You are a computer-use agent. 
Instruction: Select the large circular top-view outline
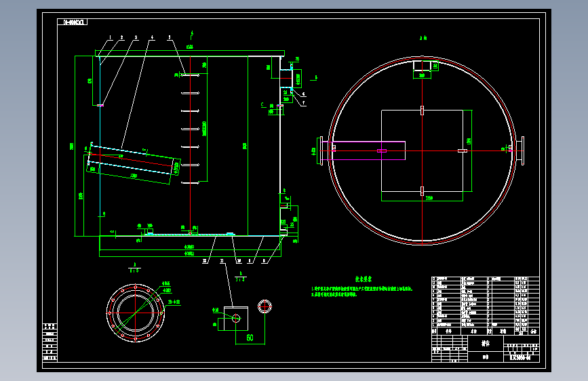[x=423, y=151]
